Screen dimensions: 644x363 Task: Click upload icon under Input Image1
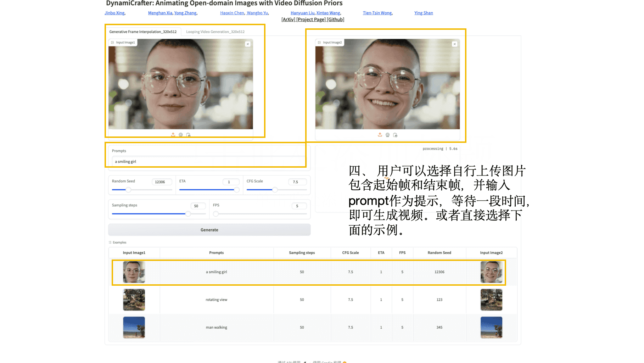pyautogui.click(x=173, y=135)
